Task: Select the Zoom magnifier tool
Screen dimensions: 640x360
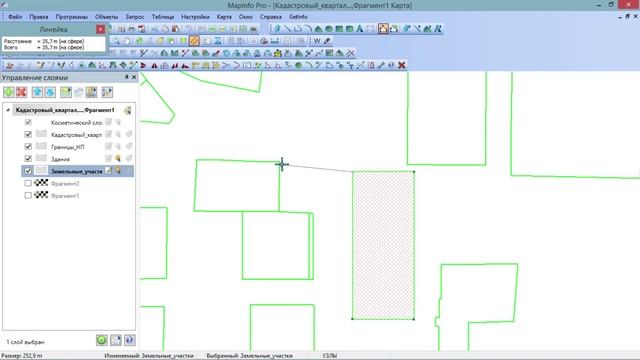Action: click(x=117, y=41)
